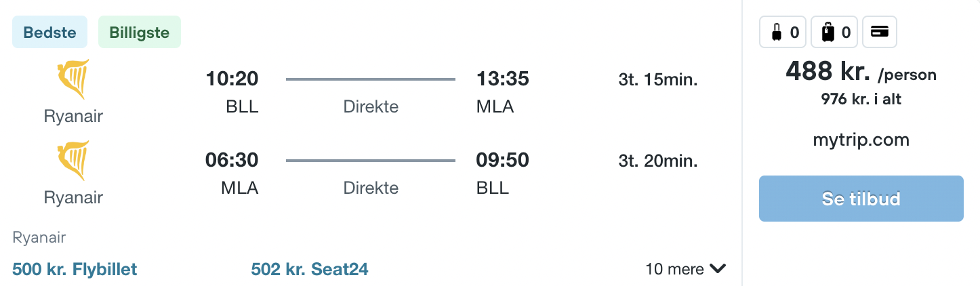Click the 976 kr. i alt total
The width and height of the screenshot is (980, 286).
(861, 99)
